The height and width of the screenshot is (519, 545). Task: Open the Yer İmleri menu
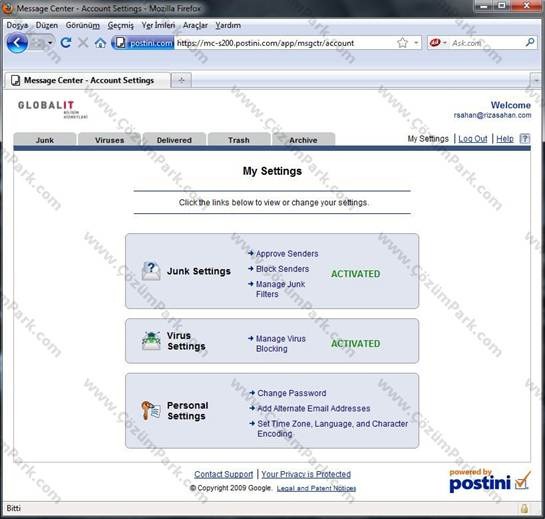click(x=158, y=25)
